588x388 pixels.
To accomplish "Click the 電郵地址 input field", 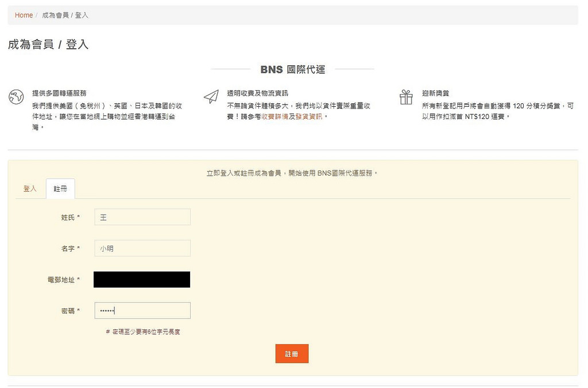I will point(142,280).
